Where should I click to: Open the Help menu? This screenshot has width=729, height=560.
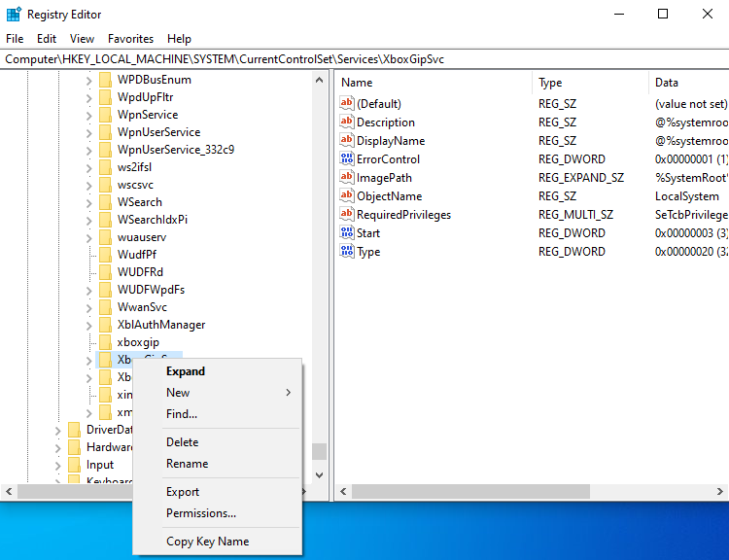pyautogui.click(x=179, y=39)
